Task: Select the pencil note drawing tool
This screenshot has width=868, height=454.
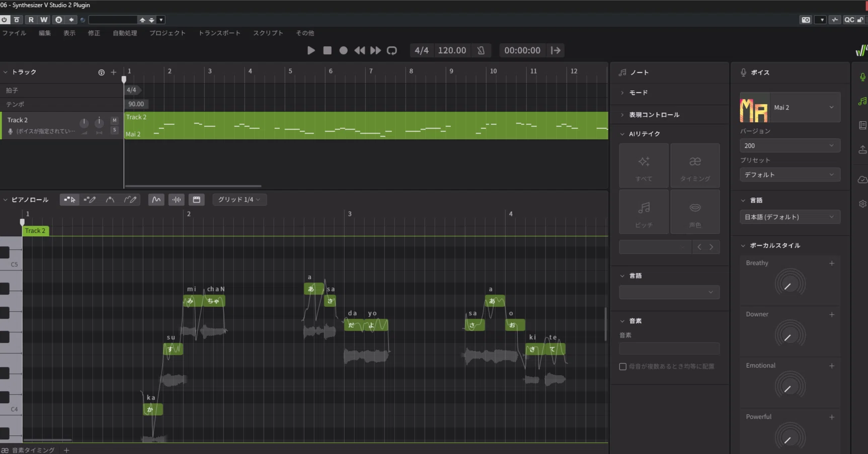Action: click(90, 200)
